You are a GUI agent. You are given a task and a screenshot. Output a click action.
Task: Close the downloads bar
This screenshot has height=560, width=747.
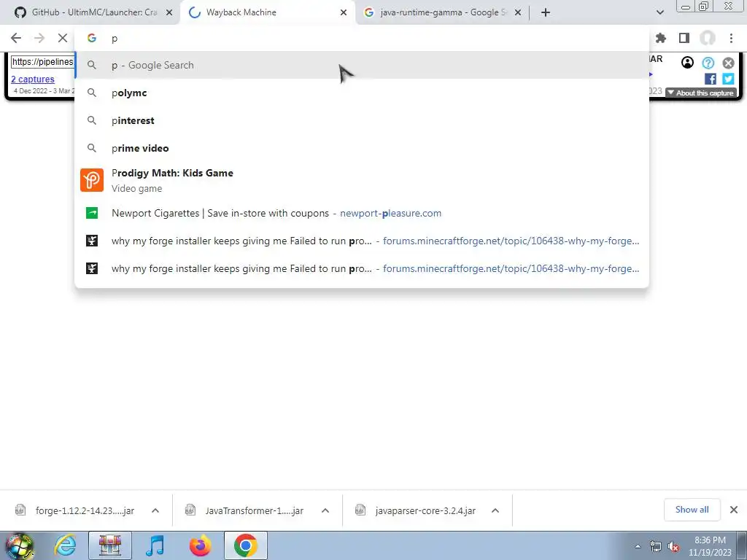point(734,510)
